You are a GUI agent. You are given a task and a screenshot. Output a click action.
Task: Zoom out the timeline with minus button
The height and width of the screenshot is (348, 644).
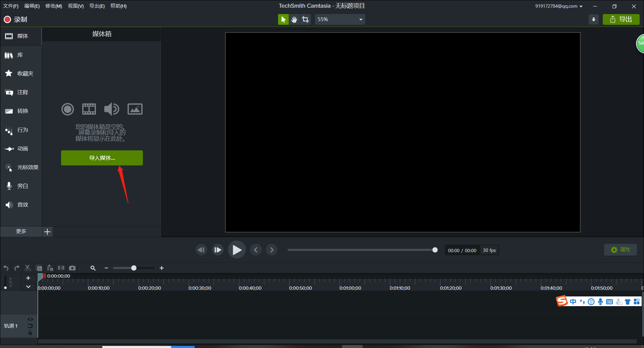click(x=106, y=268)
